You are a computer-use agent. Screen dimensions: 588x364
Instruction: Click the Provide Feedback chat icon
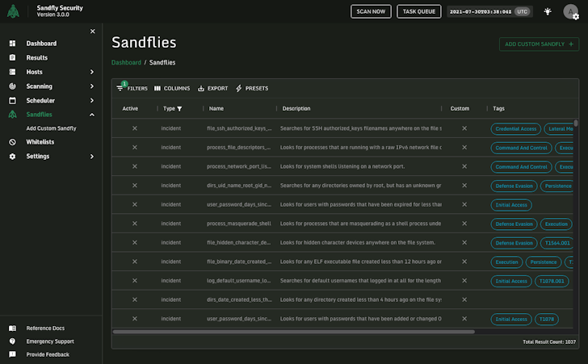(12, 354)
